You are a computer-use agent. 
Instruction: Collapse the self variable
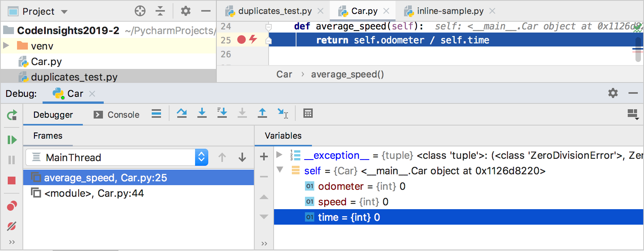click(x=280, y=170)
